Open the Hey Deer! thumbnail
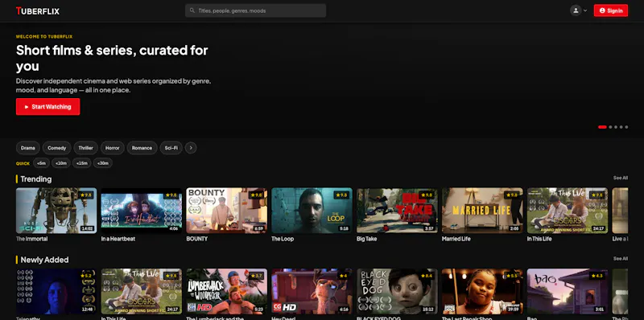The width and height of the screenshot is (644, 320). pyautogui.click(x=312, y=291)
